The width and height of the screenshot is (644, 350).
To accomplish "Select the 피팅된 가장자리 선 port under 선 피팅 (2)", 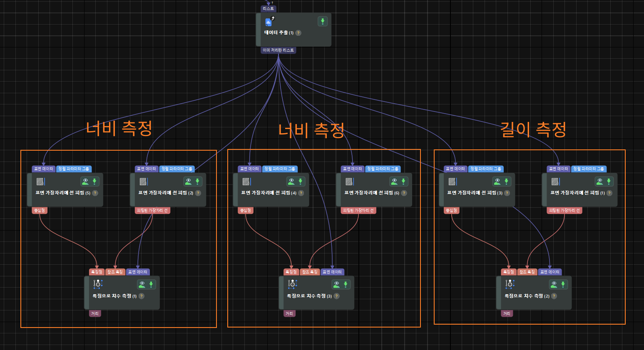I will coord(152,211).
